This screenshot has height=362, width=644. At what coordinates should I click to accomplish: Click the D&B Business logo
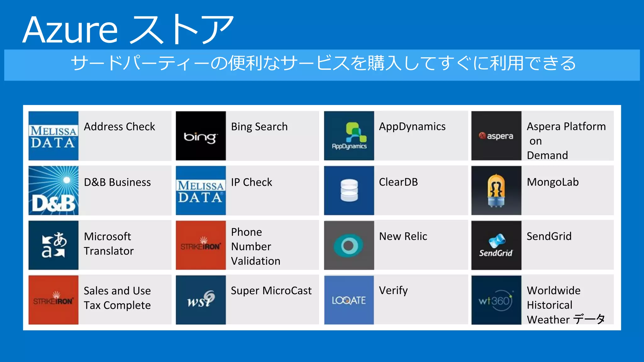point(53,190)
